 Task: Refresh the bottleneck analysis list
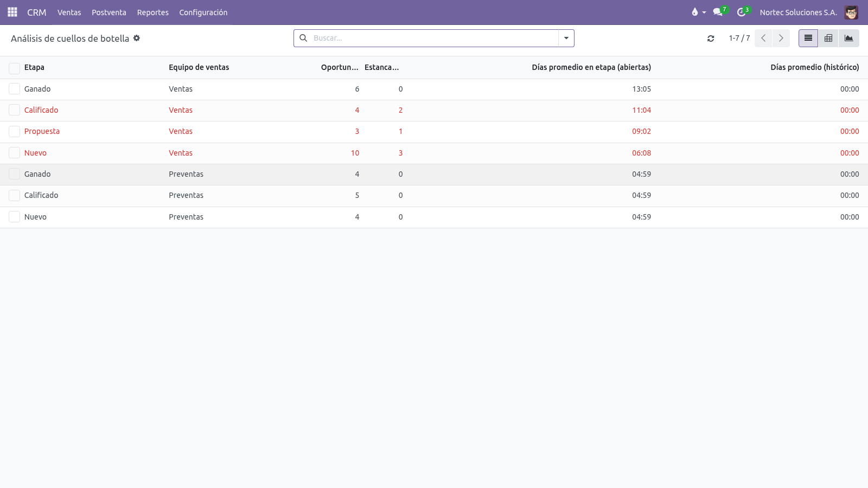pos(711,38)
